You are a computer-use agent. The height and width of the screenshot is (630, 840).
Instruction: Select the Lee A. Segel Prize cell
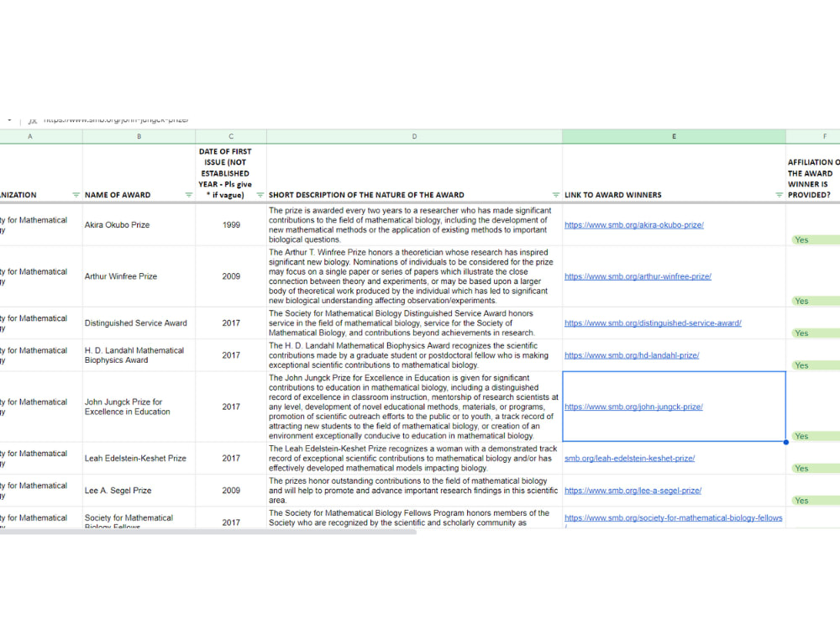pos(139,491)
